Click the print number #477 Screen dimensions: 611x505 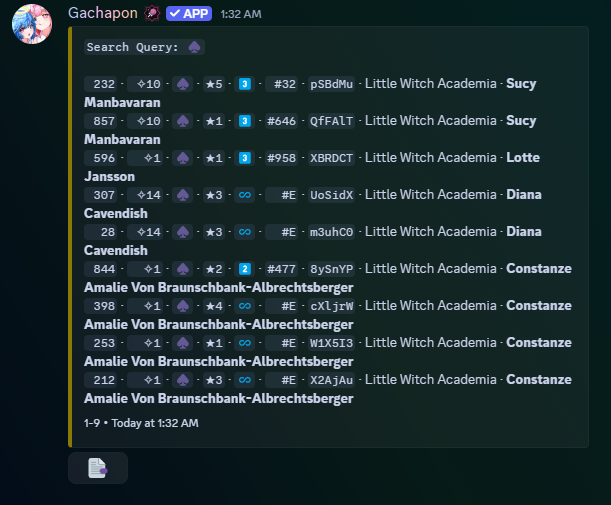[x=281, y=269]
